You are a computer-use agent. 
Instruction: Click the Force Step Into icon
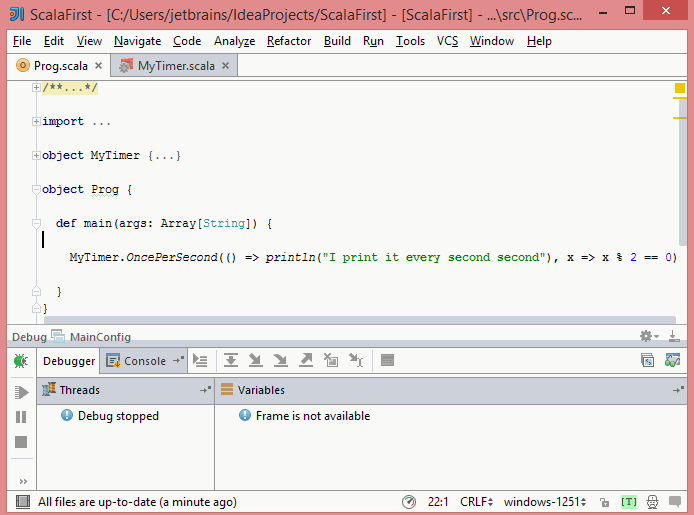pyautogui.click(x=280, y=361)
